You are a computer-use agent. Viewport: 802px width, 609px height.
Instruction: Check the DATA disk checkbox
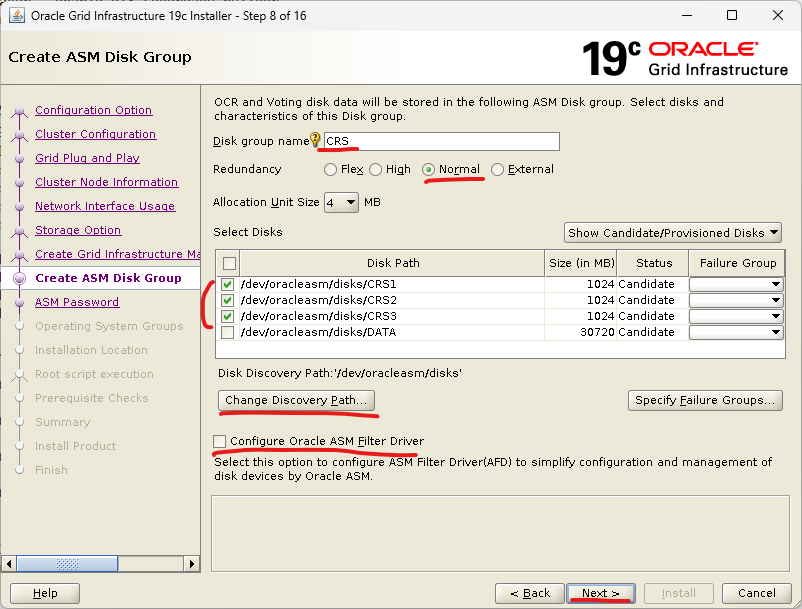[228, 332]
